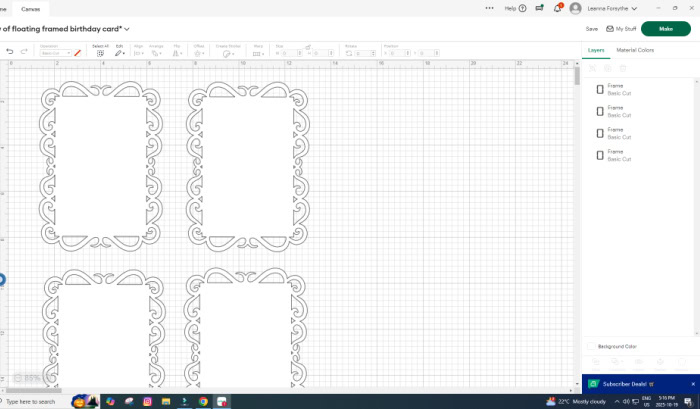700x409 pixels.
Task: Open the Help menu
Action: point(515,8)
